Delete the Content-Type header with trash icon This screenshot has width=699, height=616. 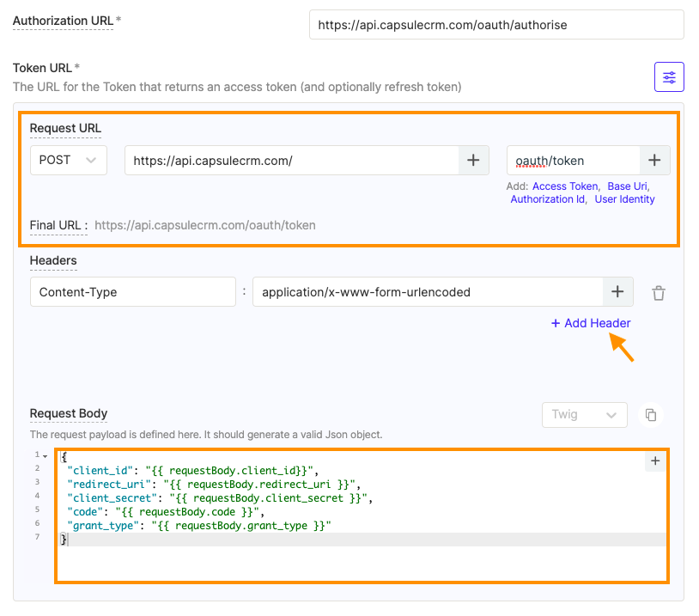tap(659, 293)
